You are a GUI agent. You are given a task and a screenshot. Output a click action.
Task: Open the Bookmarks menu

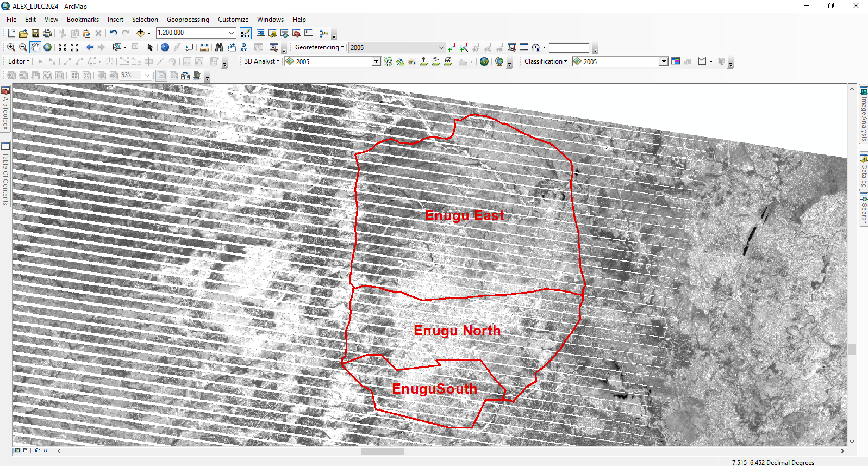[x=83, y=19]
